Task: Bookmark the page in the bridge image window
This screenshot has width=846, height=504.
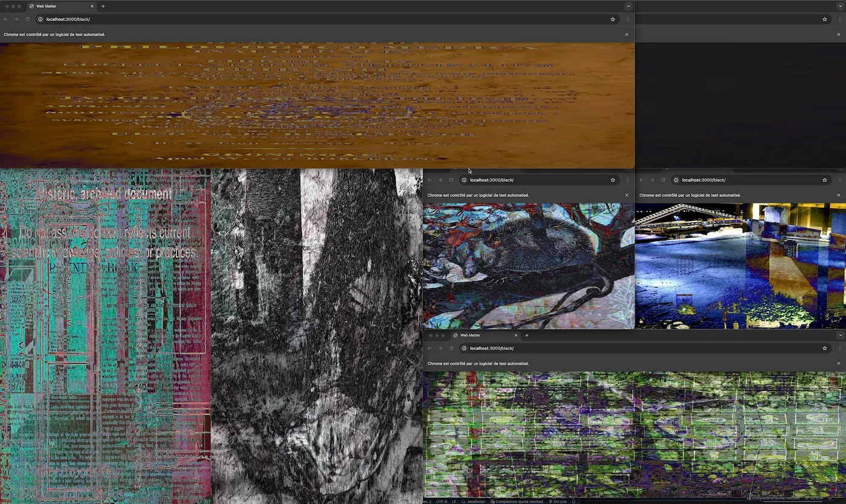Action: pyautogui.click(x=825, y=180)
